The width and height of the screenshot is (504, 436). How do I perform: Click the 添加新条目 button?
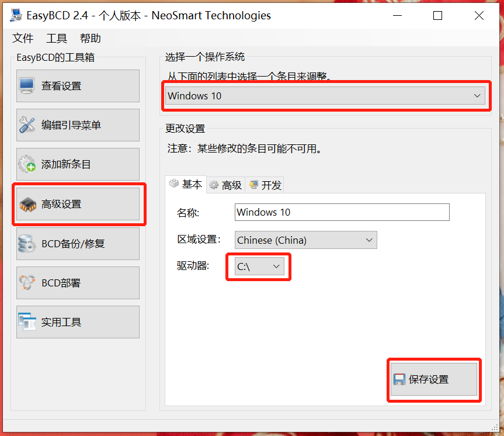(78, 164)
